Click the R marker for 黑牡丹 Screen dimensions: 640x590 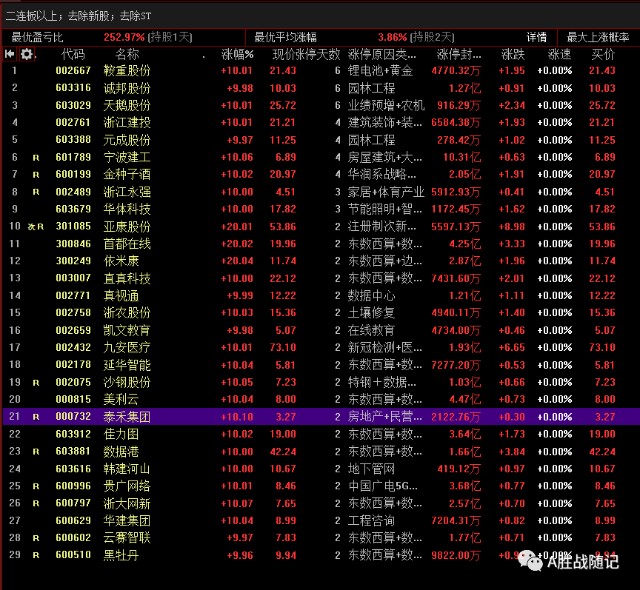36,555
